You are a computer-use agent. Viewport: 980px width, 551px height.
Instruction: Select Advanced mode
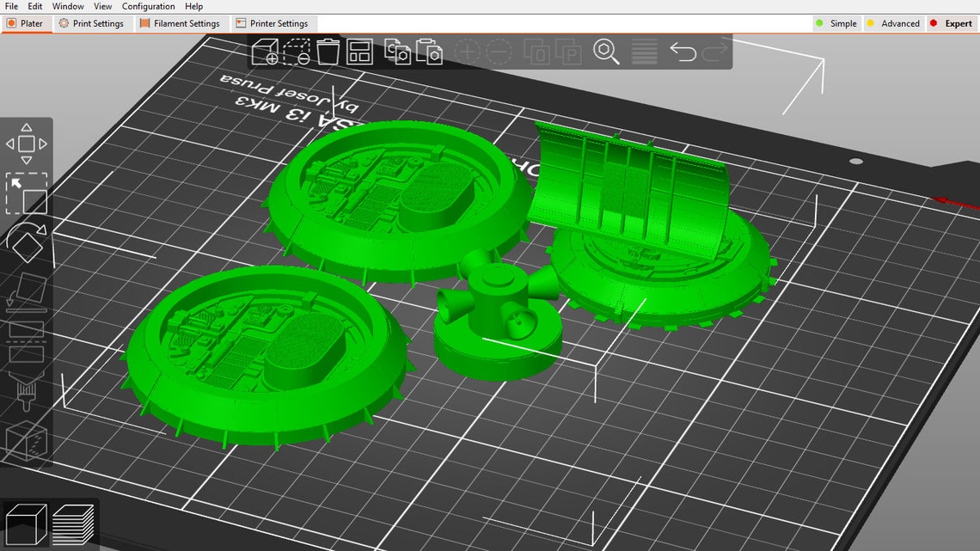pyautogui.click(x=892, y=23)
